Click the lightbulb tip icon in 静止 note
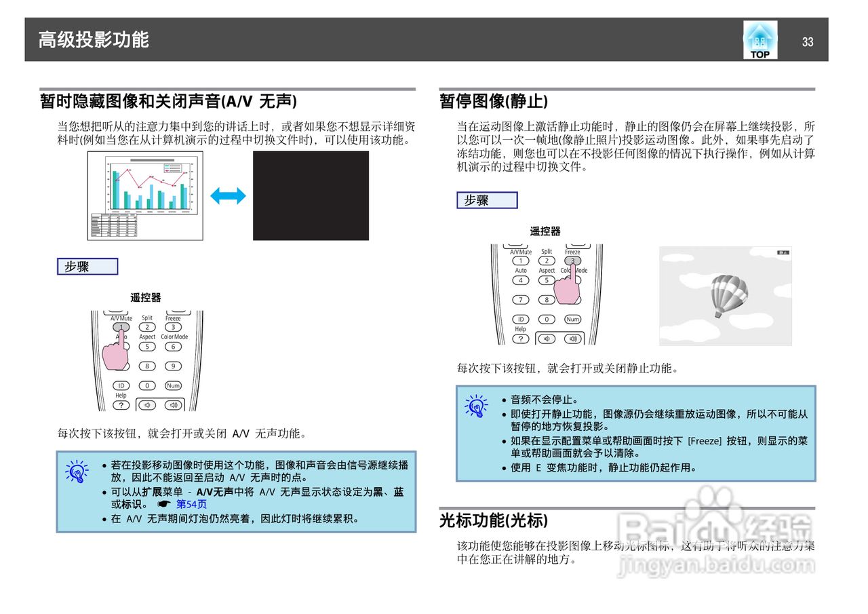 click(x=476, y=406)
